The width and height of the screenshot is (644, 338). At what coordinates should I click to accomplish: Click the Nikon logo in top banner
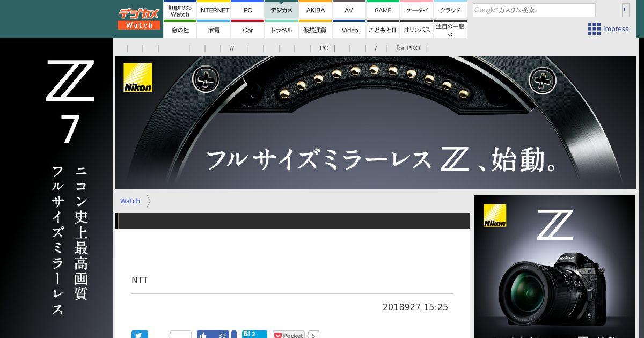click(138, 78)
